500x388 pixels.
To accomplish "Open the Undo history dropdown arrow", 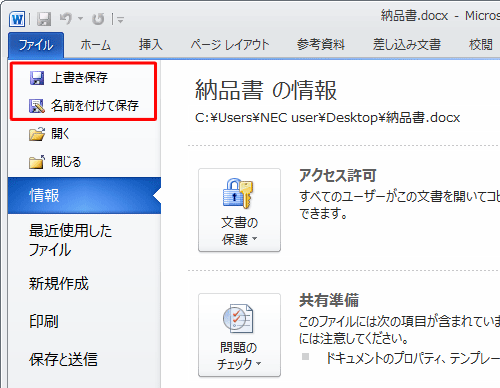I will (x=80, y=19).
